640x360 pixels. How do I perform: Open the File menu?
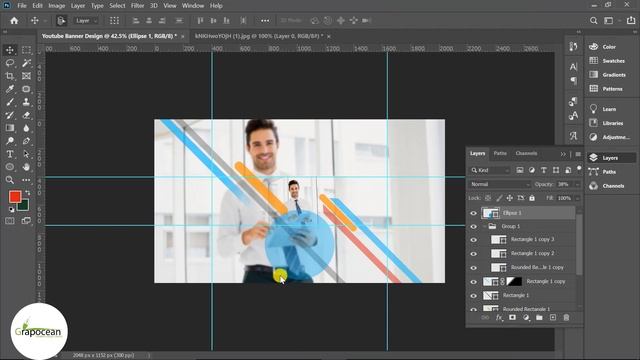(22, 6)
